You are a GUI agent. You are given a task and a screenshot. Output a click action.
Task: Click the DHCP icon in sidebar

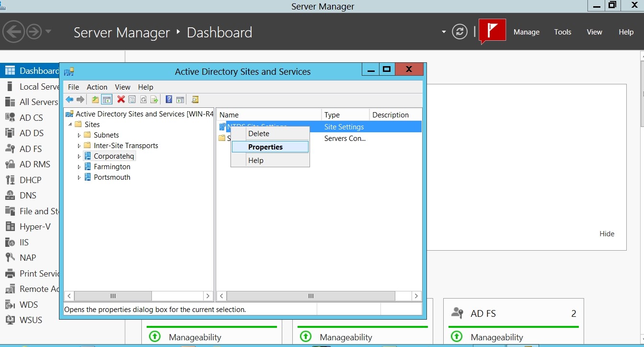coord(10,180)
